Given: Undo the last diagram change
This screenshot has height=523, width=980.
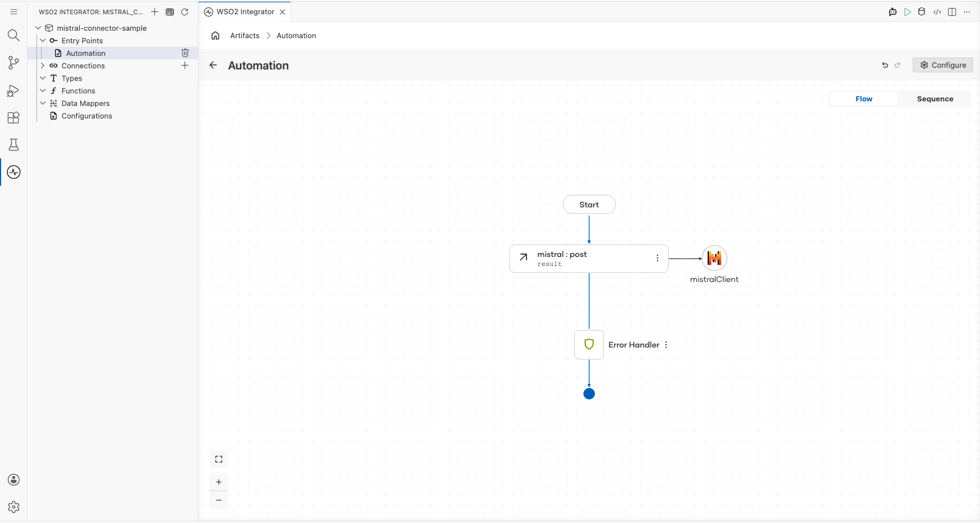Looking at the screenshot, I should point(885,65).
